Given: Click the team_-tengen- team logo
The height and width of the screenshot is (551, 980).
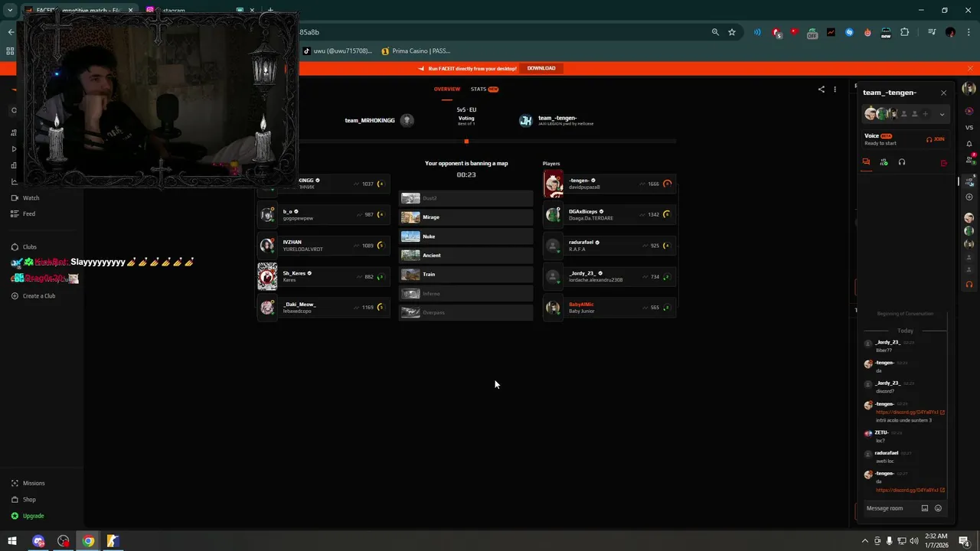Looking at the screenshot, I should click(x=525, y=120).
